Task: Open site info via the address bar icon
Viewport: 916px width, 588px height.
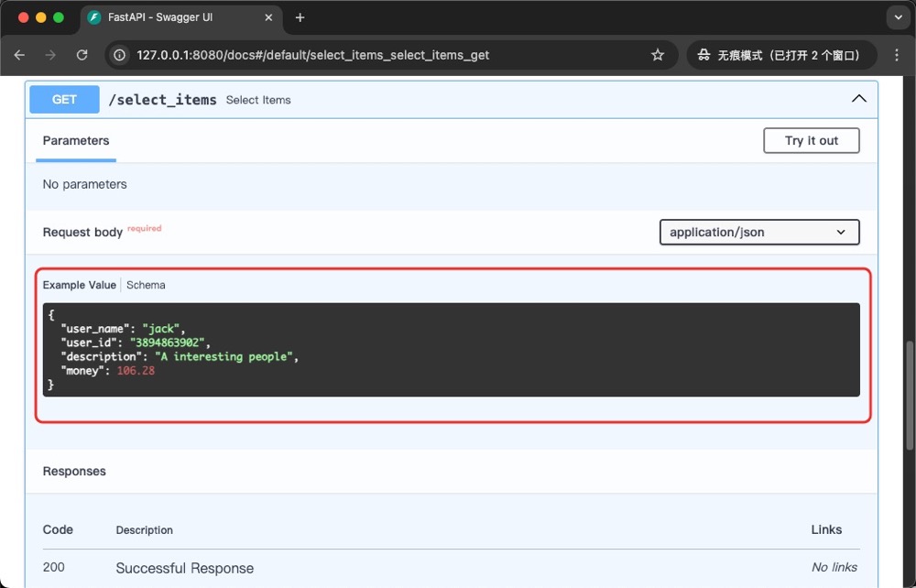Action: click(119, 55)
